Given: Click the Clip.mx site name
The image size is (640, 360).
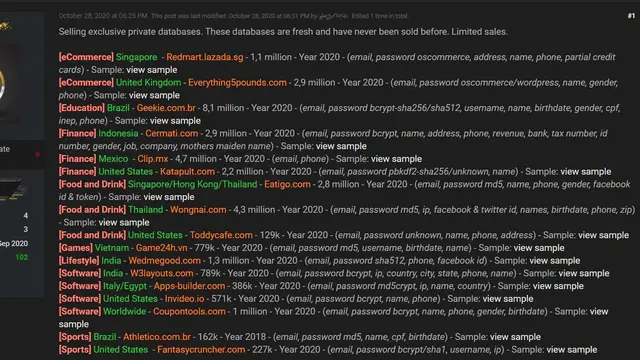Looking at the screenshot, I should (x=153, y=159).
